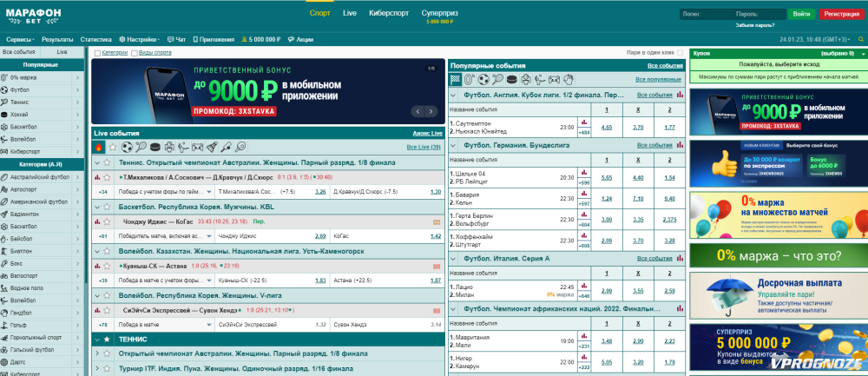The width and height of the screenshot is (868, 376).
Task: Switch to the Live top tab
Action: pos(349,13)
